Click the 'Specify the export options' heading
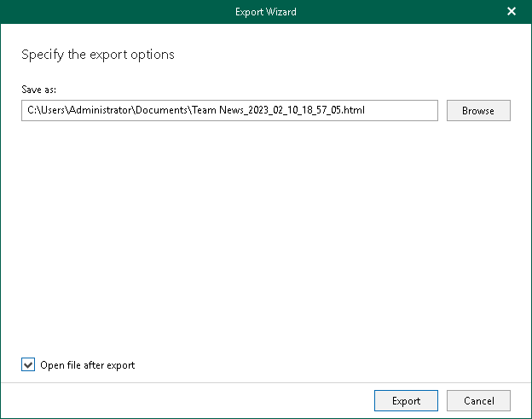The height and width of the screenshot is (419, 532). tap(97, 55)
